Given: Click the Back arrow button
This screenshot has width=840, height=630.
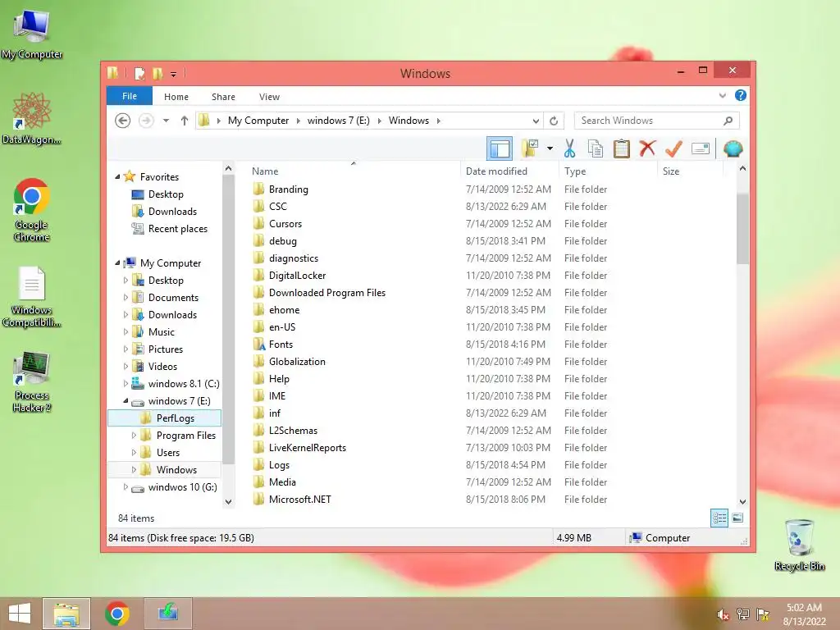Looking at the screenshot, I should click(x=123, y=121).
